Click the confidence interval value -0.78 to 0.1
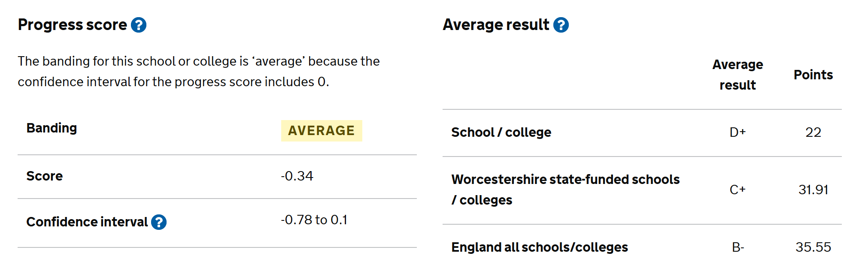 314,220
